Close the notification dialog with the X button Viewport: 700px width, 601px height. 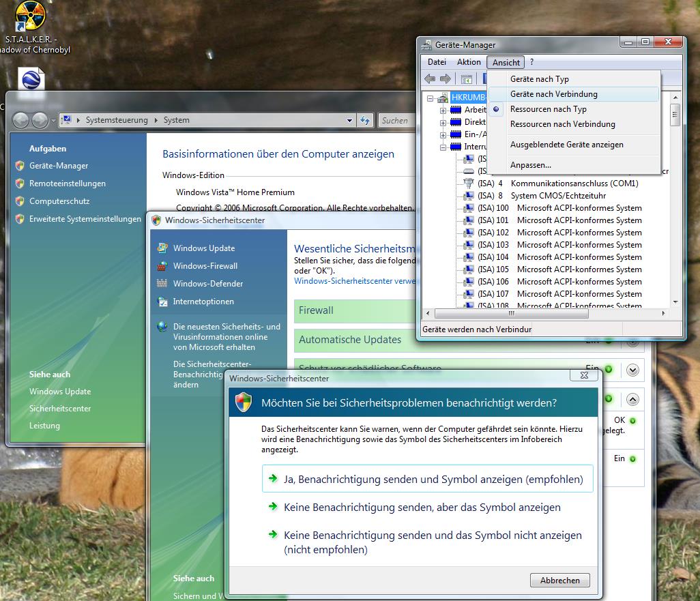[x=584, y=375]
